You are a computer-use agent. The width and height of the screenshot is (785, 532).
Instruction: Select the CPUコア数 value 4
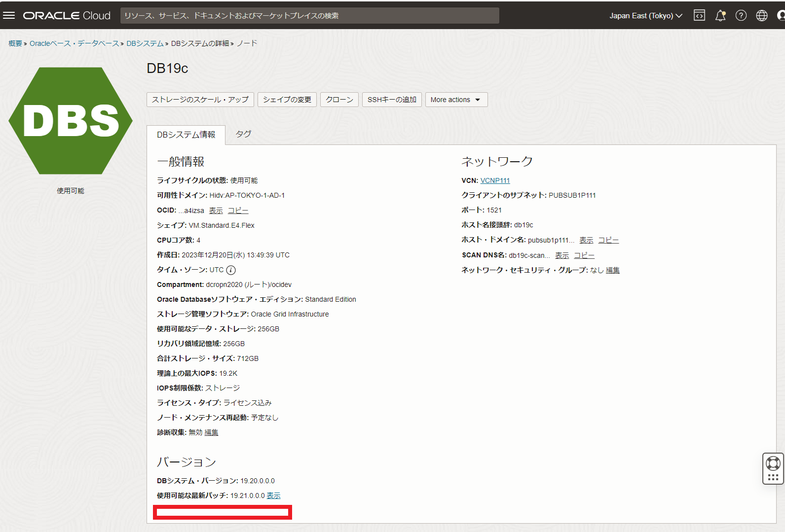198,240
